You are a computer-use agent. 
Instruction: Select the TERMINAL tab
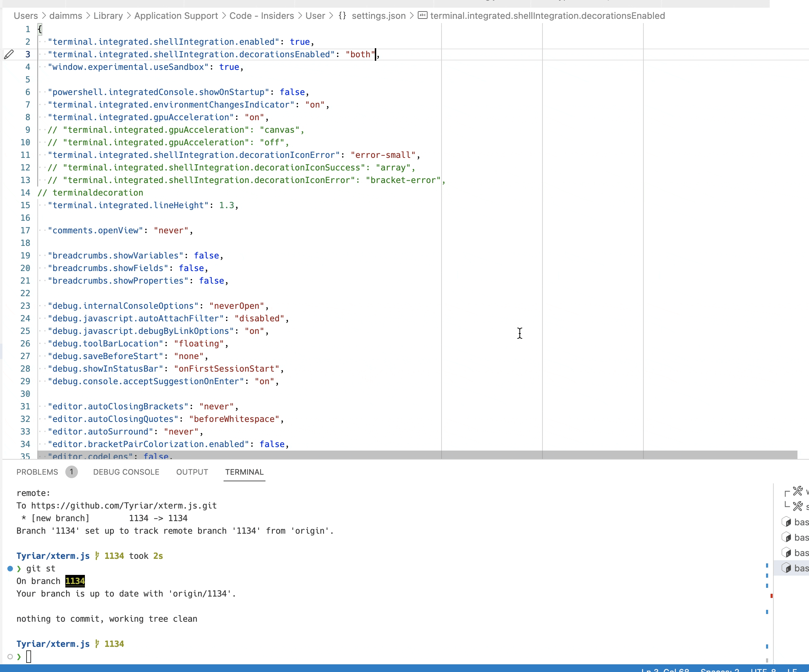point(244,472)
